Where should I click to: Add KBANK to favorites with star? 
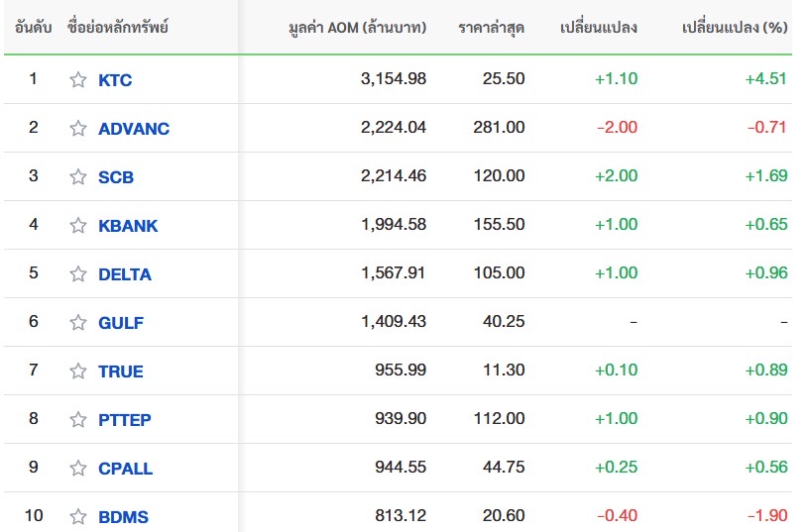click(78, 226)
